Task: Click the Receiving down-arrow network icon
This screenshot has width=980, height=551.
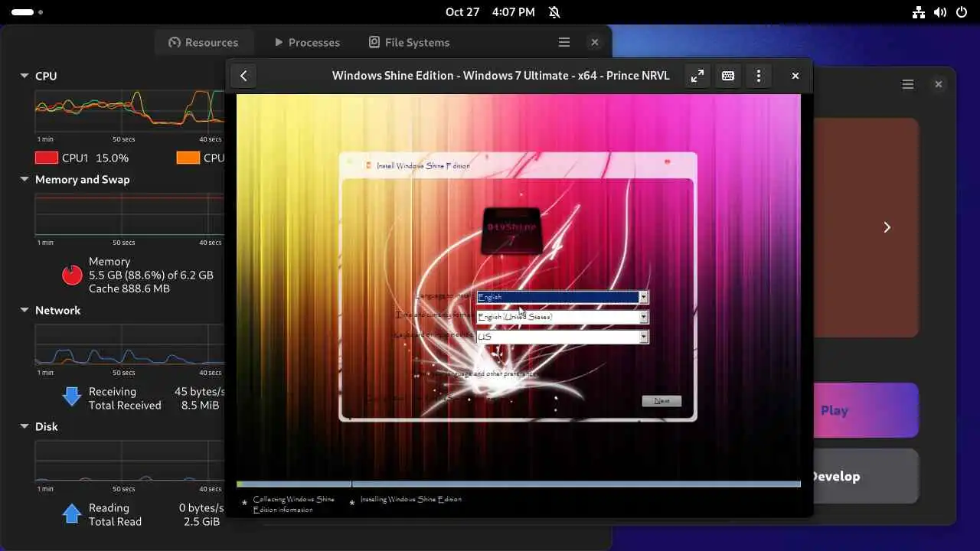Action: [x=72, y=396]
